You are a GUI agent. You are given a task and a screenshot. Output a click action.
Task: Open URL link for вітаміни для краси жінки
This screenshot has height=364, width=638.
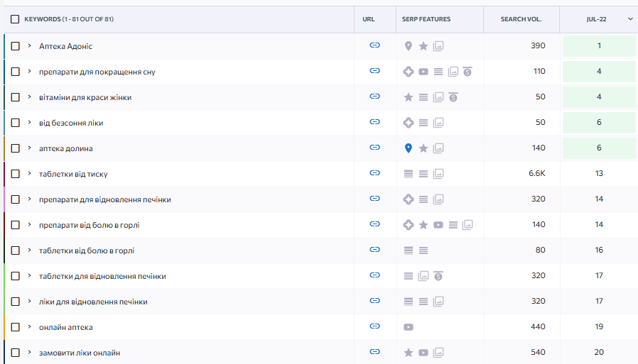[374, 96]
